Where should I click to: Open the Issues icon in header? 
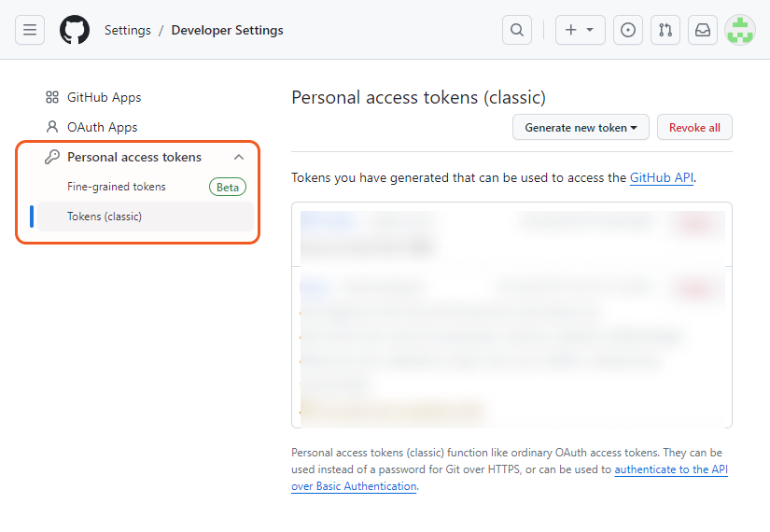click(628, 30)
